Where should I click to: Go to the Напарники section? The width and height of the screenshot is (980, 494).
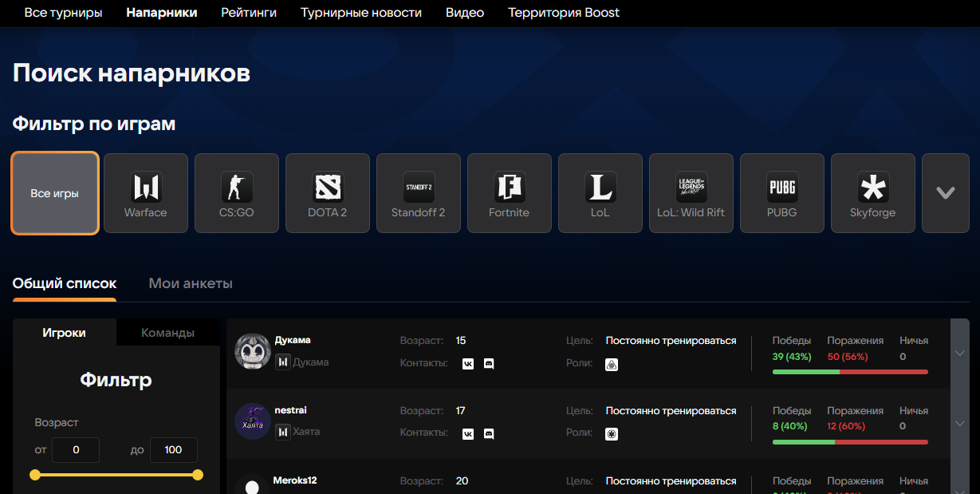point(162,13)
